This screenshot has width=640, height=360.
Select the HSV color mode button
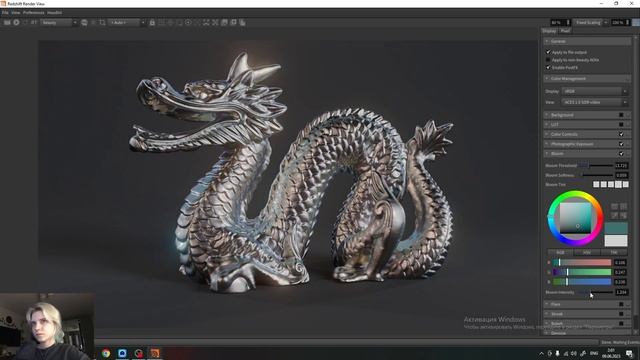[x=587, y=253]
